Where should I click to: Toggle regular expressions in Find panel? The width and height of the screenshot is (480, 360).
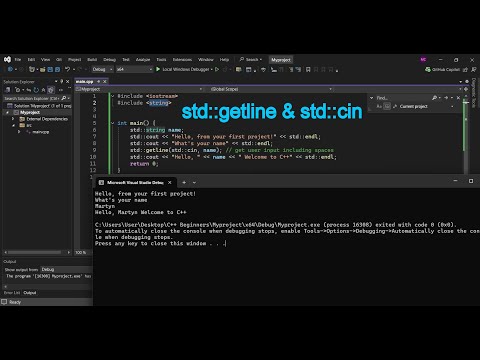click(395, 106)
